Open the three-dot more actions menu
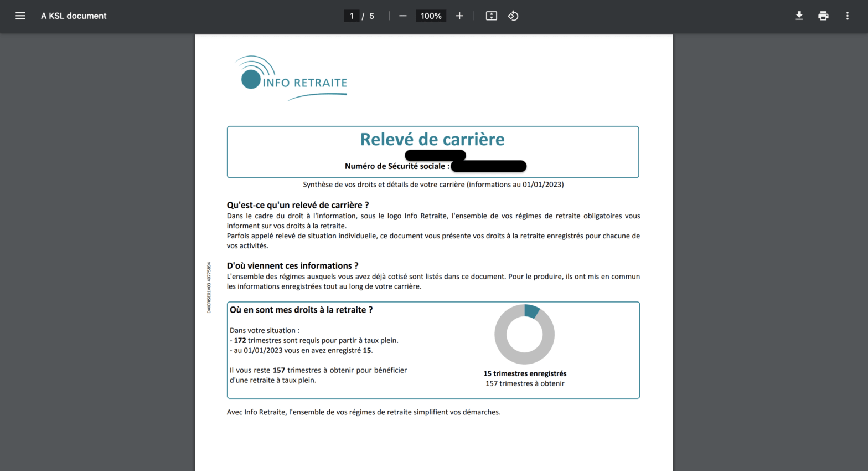868x471 pixels. click(x=848, y=16)
